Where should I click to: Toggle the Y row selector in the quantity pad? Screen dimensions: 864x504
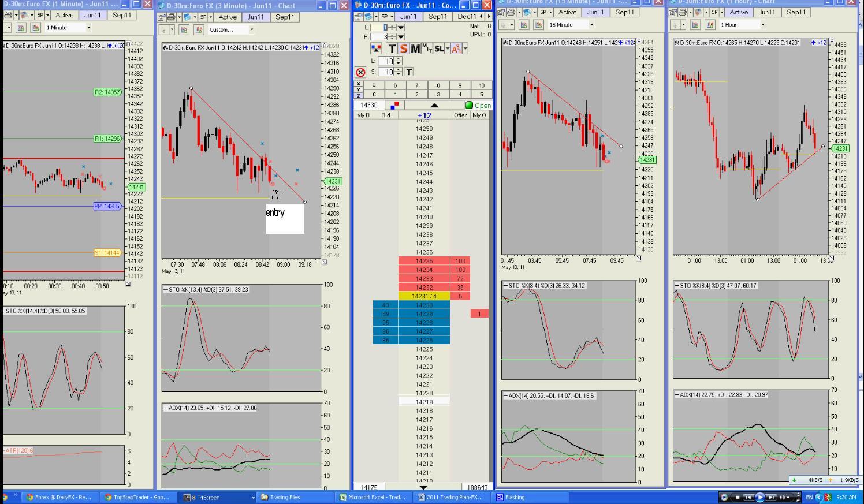(x=359, y=89)
